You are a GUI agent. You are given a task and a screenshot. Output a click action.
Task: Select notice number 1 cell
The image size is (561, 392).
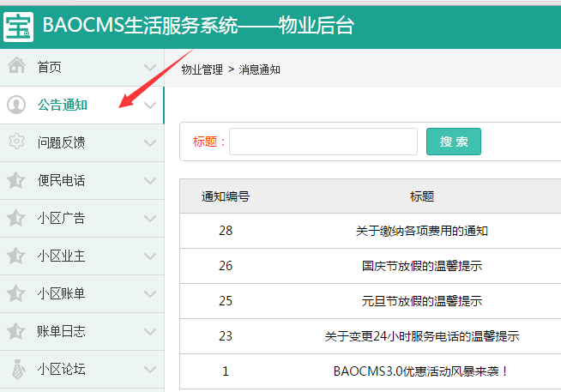(226, 371)
